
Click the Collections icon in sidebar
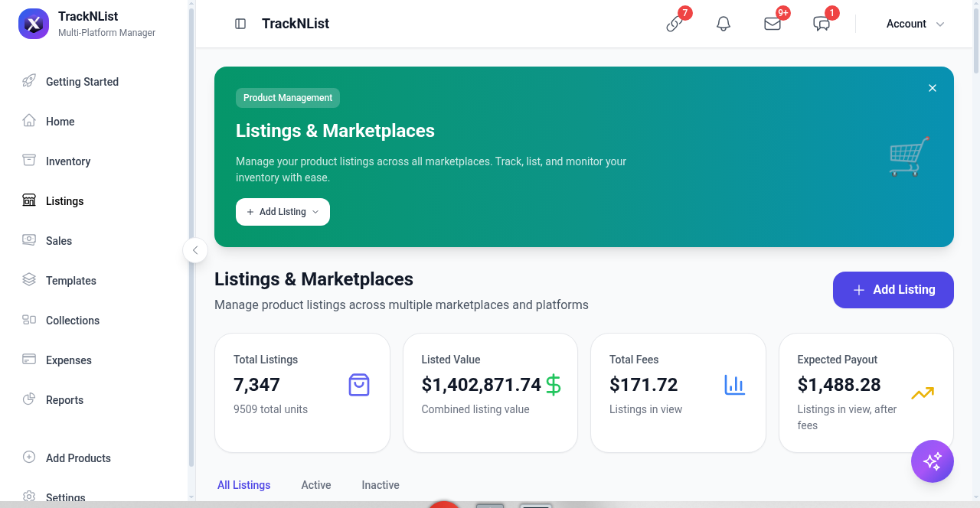pyautogui.click(x=29, y=320)
